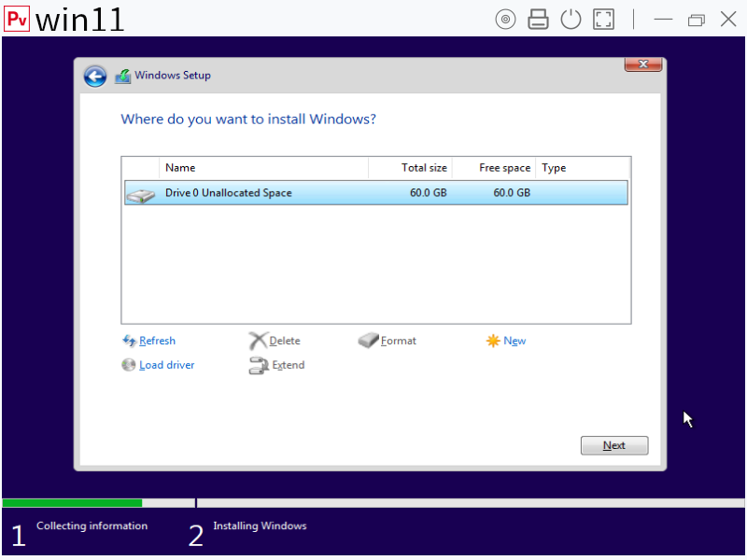Screen dimensions: 747x560
Task: Click the Format option
Action: tap(399, 341)
